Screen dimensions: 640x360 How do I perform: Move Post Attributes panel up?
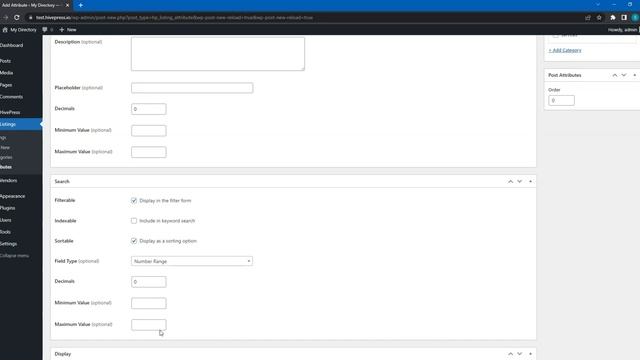tap(615, 75)
